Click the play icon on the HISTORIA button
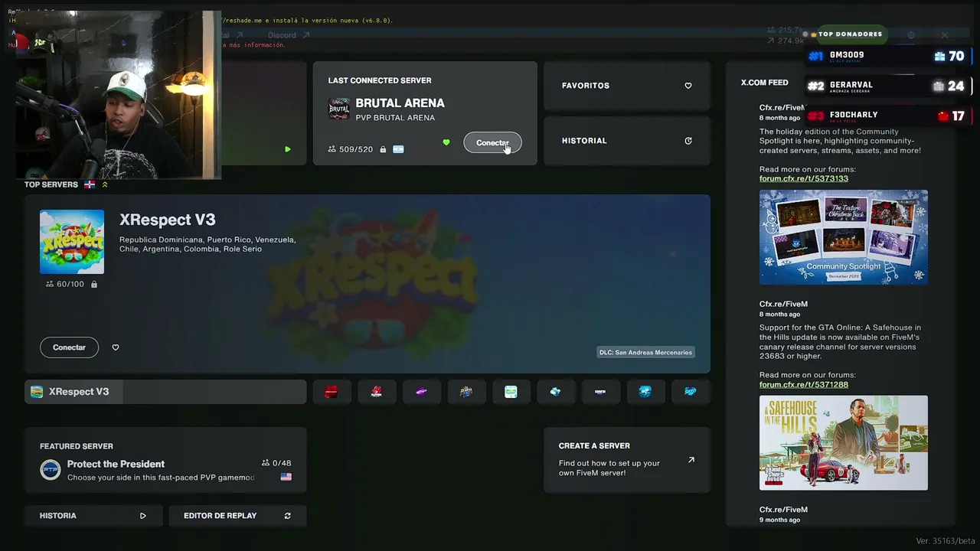 (142, 516)
